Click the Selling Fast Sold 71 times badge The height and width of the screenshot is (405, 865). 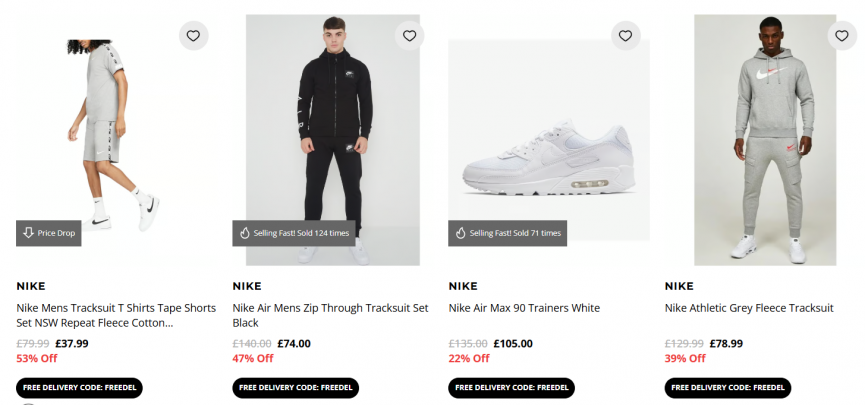click(x=507, y=233)
